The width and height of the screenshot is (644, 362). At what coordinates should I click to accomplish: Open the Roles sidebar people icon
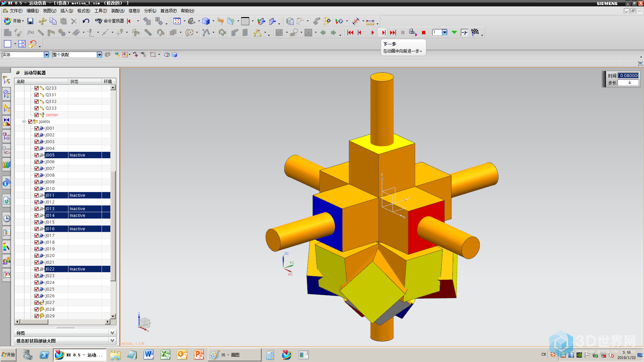pos(6,261)
